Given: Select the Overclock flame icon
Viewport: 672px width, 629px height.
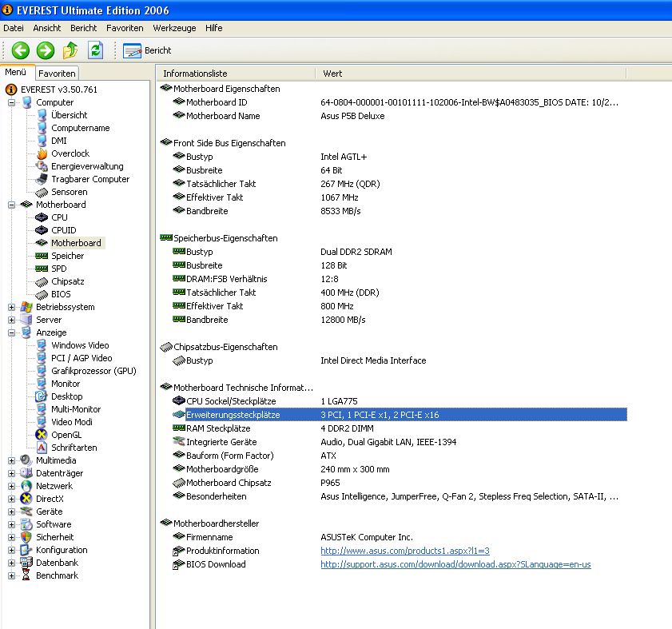Looking at the screenshot, I should (42, 153).
